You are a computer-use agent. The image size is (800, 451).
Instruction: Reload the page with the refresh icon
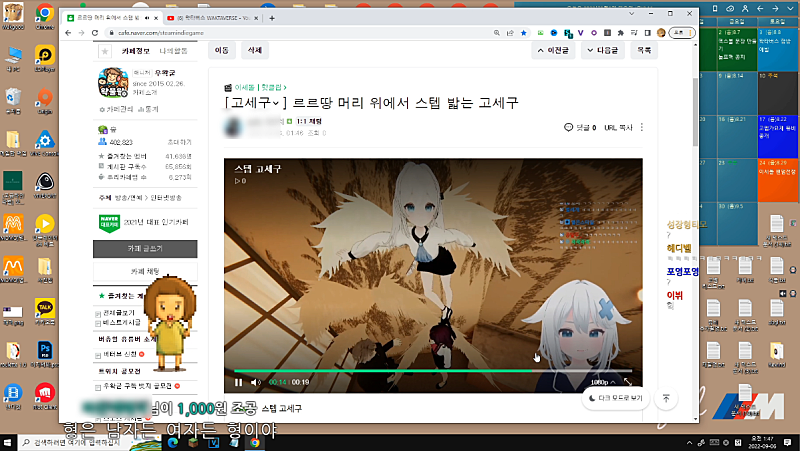pyautogui.click(x=95, y=33)
